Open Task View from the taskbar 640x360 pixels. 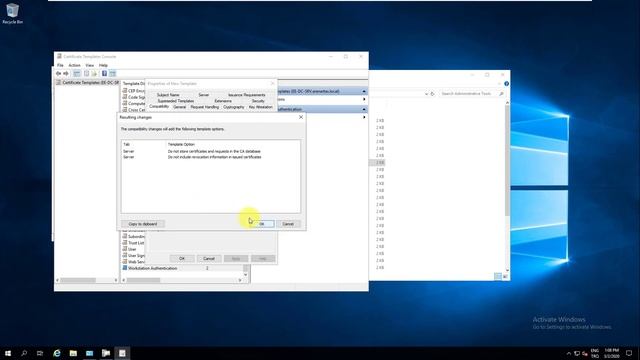tap(40, 353)
